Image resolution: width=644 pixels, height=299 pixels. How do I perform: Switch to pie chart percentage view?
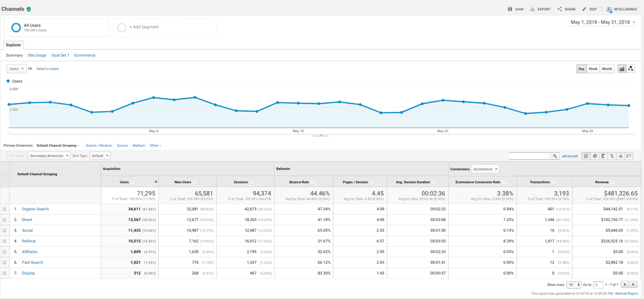(595, 156)
